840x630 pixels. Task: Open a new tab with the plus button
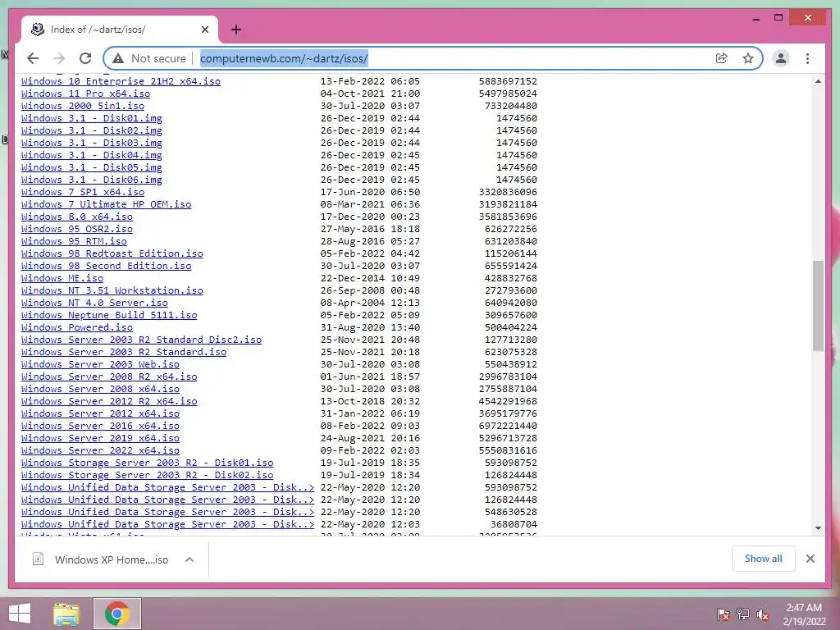click(x=236, y=30)
